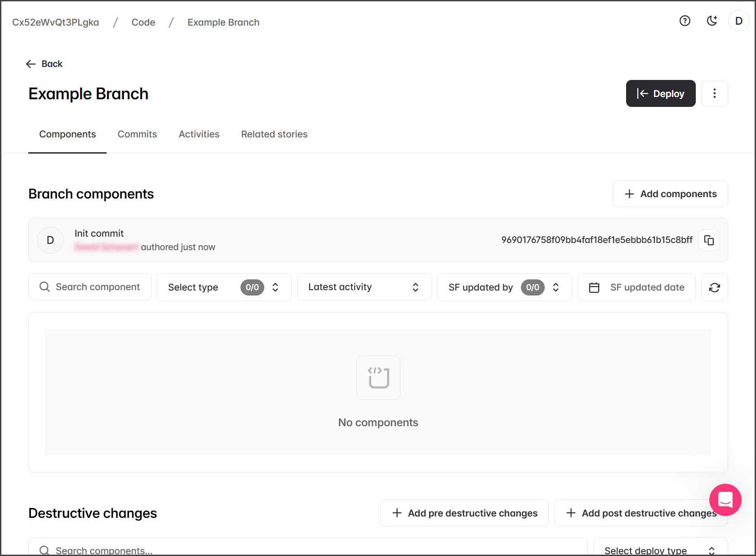Copy the commit hash

click(709, 240)
